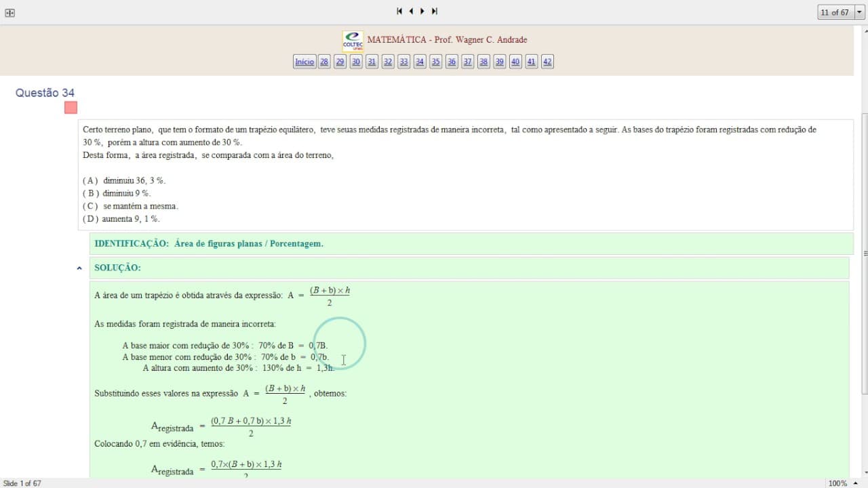The height and width of the screenshot is (488, 868).
Task: Go to question 34 button
Action: (x=420, y=62)
